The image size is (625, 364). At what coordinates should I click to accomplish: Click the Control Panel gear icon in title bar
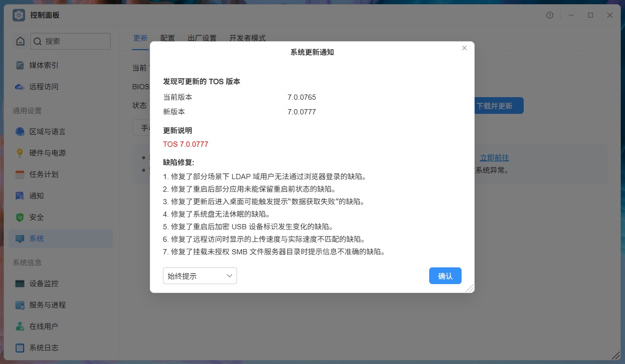pyautogui.click(x=18, y=15)
